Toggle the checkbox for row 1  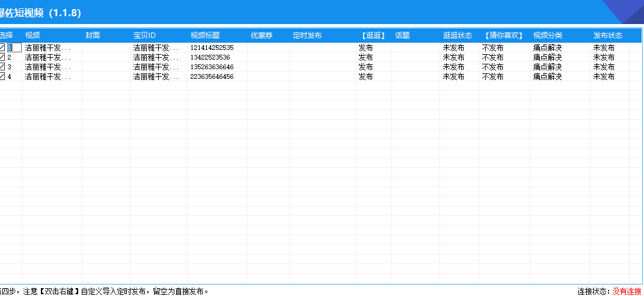(2, 48)
